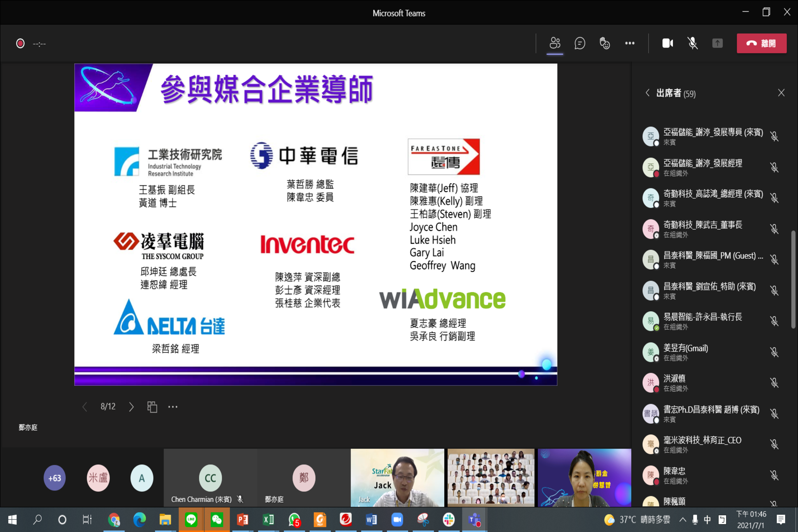Leave the meeting with the red button

click(762, 43)
